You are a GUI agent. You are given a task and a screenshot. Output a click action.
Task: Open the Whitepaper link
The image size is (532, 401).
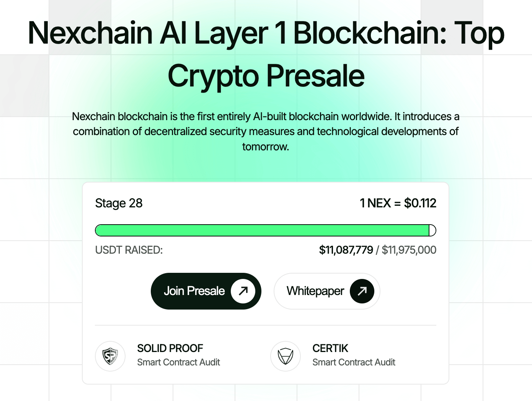pos(315,291)
